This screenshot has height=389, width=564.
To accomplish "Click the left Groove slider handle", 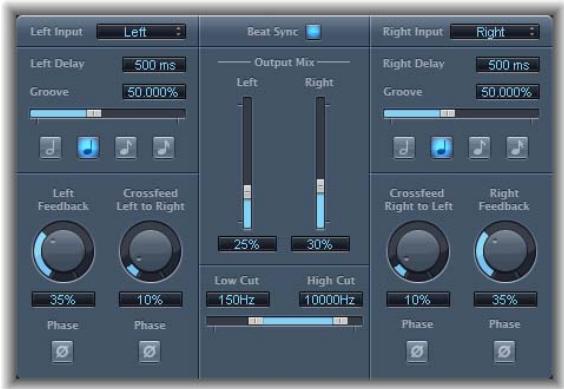I will click(x=94, y=114).
